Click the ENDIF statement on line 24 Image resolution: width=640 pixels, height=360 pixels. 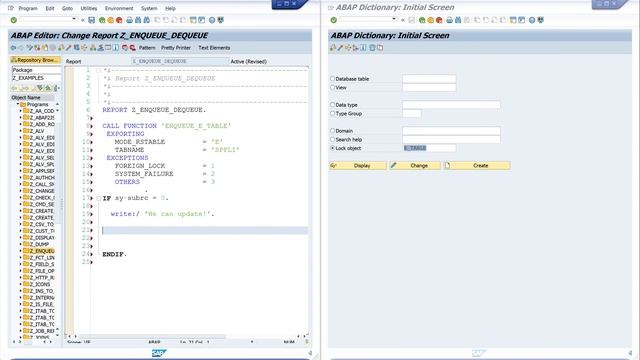click(x=114, y=254)
